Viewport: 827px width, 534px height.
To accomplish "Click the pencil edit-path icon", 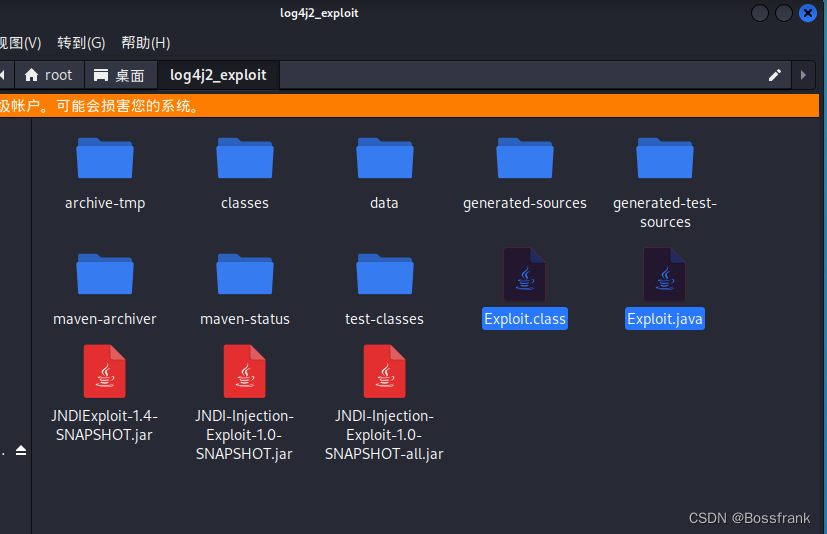I will [x=775, y=75].
